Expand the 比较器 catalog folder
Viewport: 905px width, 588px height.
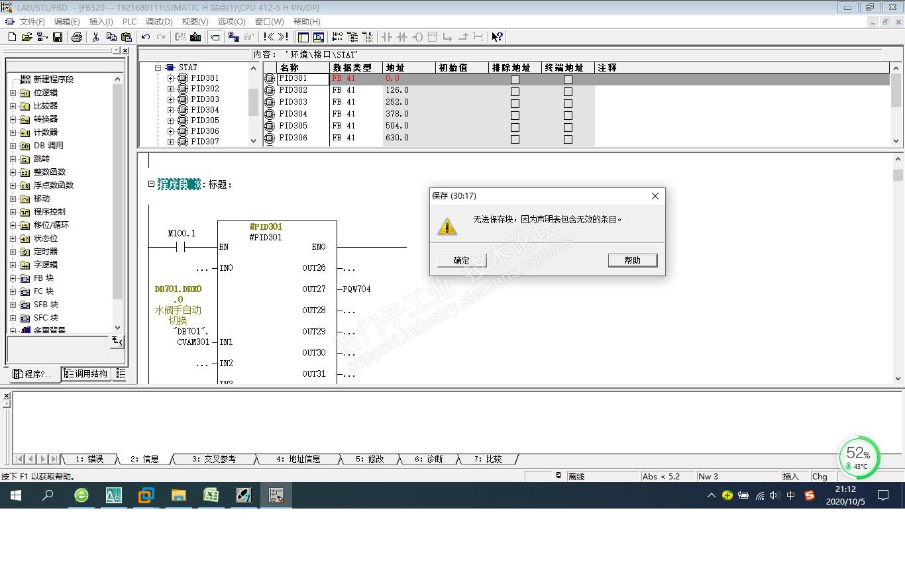13,106
